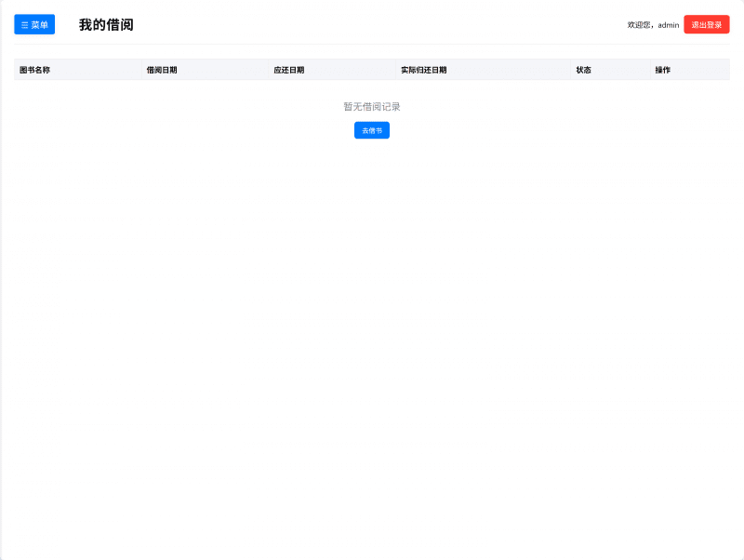This screenshot has width=744, height=560.
Task: Select the top navigation bar
Action: [372, 24]
